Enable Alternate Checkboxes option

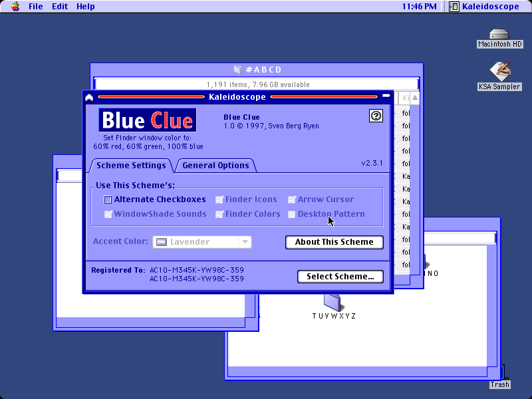(x=108, y=199)
